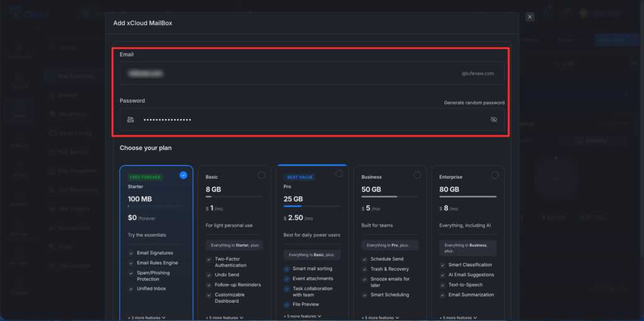
Task: Open All Team icon in dimmed left sidebar
Action: tap(19, 254)
